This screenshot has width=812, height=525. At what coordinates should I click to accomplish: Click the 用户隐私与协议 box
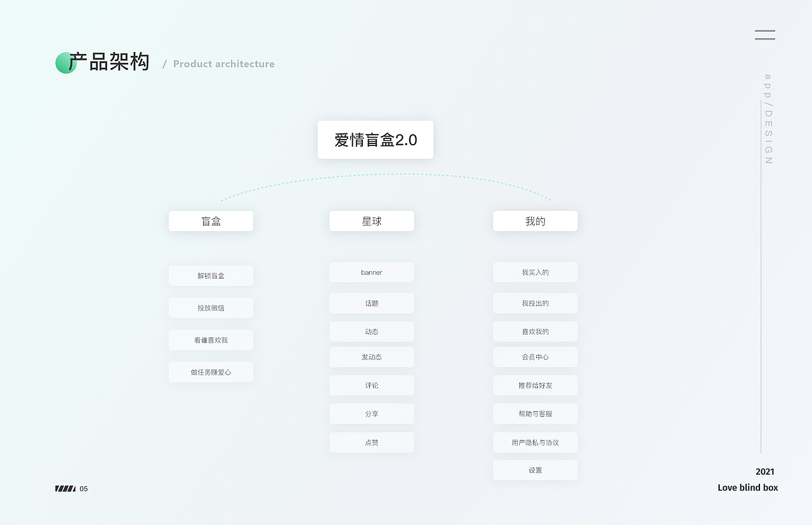point(535,442)
